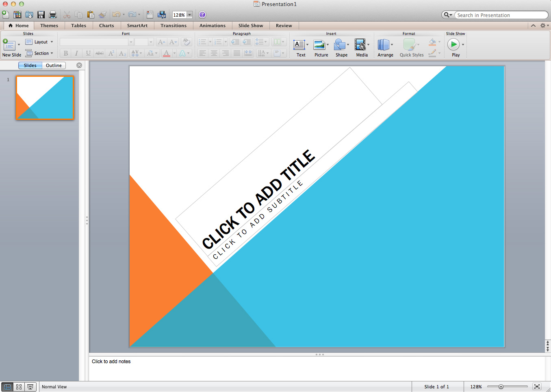551x392 pixels.
Task: Open the Transitions ribbon tab
Action: tap(174, 26)
